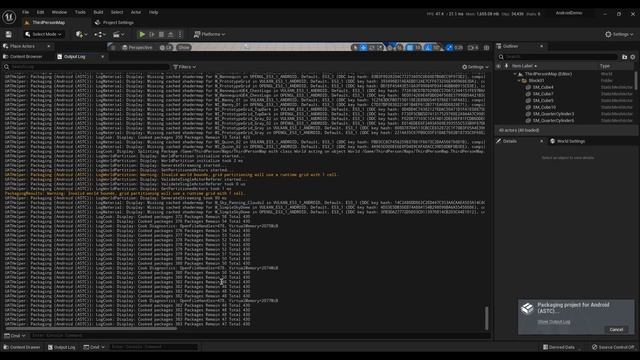
Task: Open the viewport Show menu
Action: tap(184, 47)
